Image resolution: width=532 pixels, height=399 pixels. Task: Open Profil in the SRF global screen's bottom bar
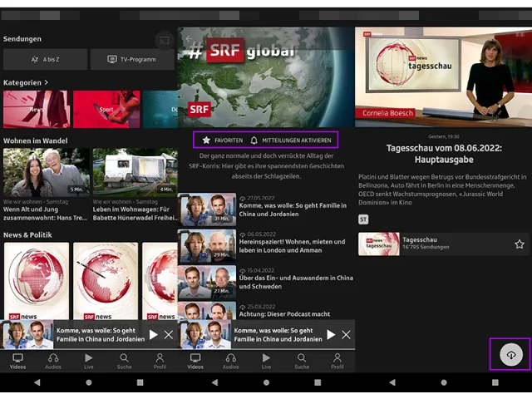click(x=337, y=360)
